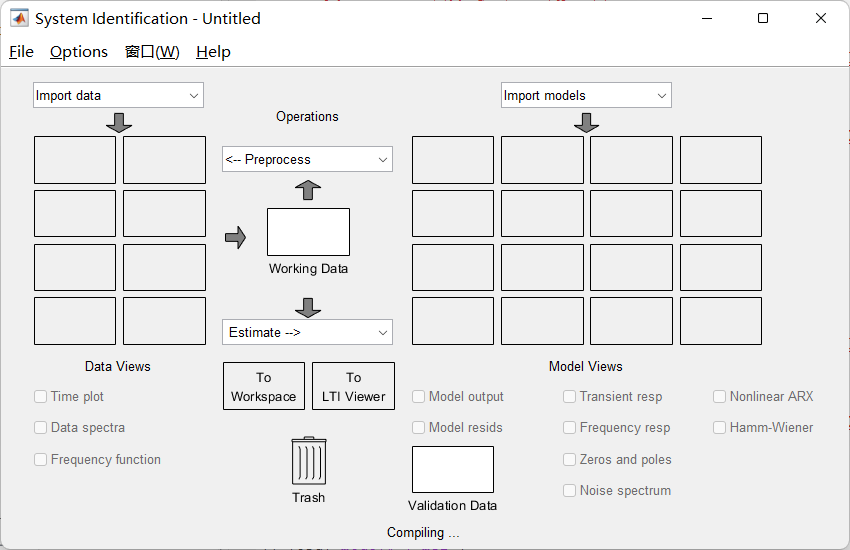This screenshot has width=850, height=550.
Task: Click the down arrow below Working Data
Action: 308,307
